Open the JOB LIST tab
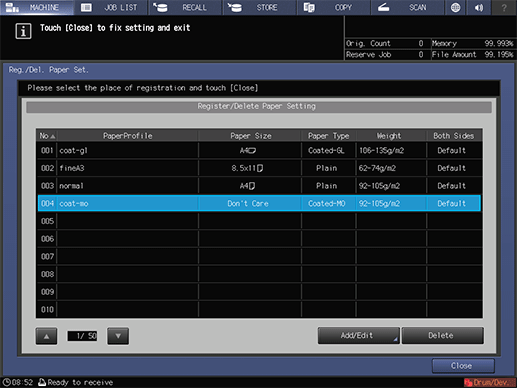Image resolution: width=517 pixels, height=388 pixels. click(x=111, y=7)
